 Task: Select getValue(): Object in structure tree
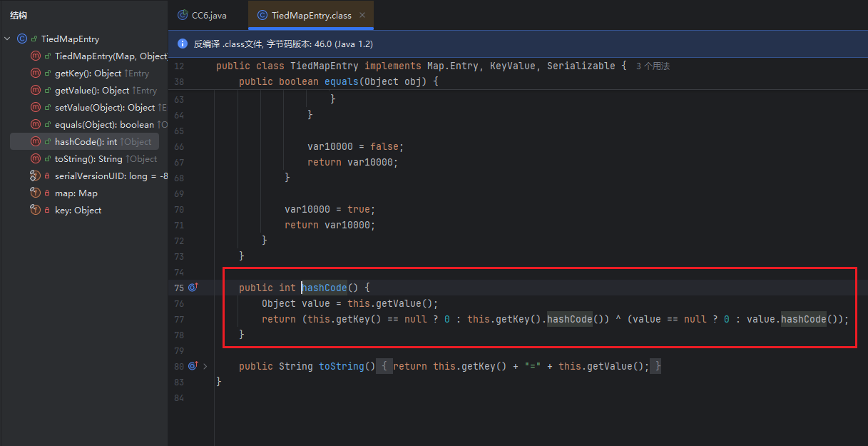point(91,91)
